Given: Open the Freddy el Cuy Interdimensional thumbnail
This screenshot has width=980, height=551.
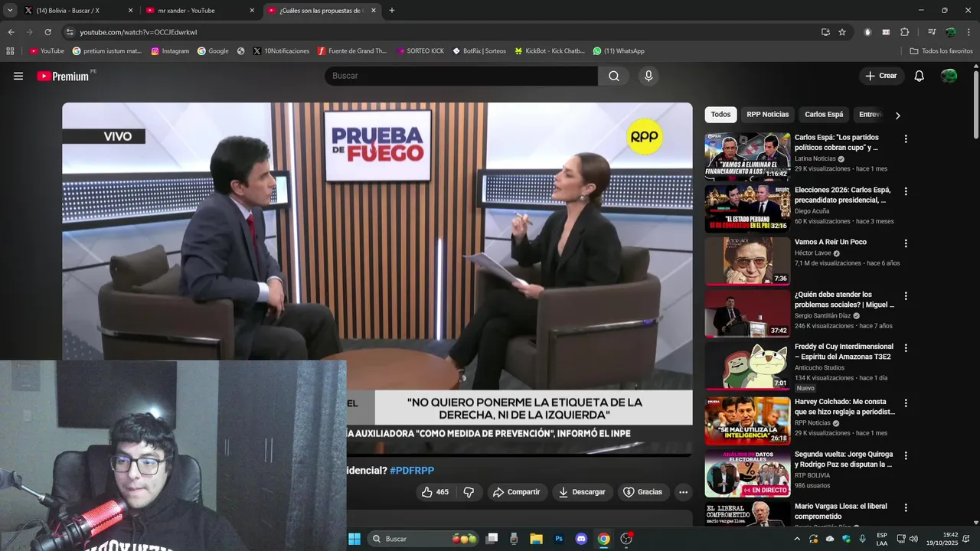Looking at the screenshot, I should coord(747,365).
